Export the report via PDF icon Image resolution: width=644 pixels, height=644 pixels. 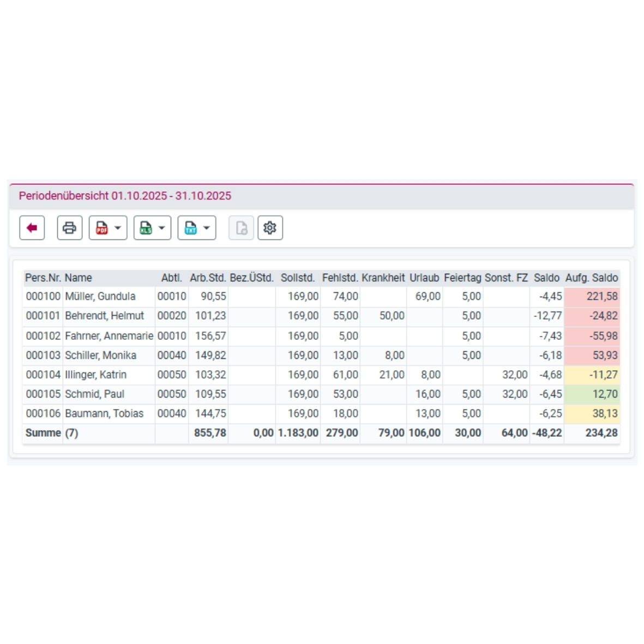coord(102,228)
